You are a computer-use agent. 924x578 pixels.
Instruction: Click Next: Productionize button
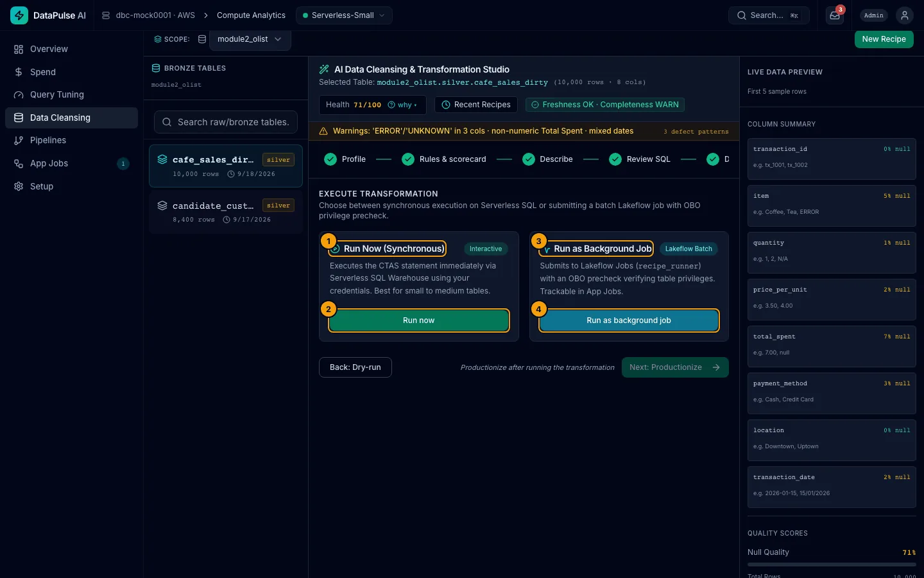pyautogui.click(x=675, y=367)
